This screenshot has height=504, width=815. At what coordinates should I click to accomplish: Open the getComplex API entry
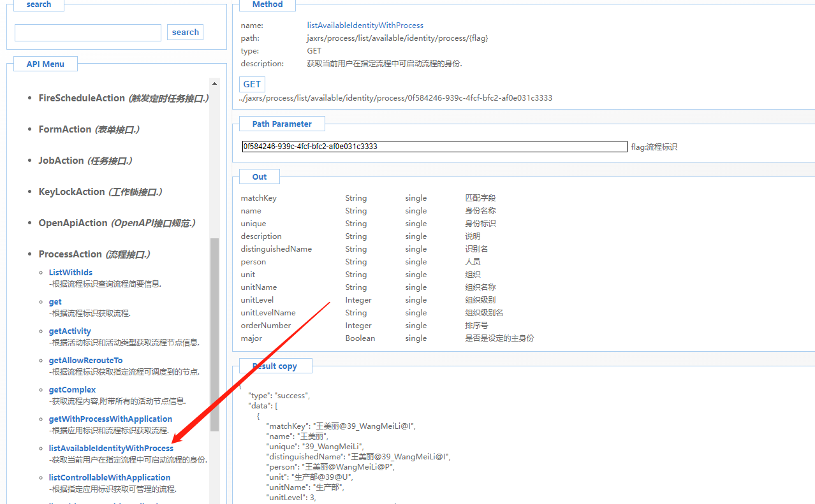pos(71,389)
